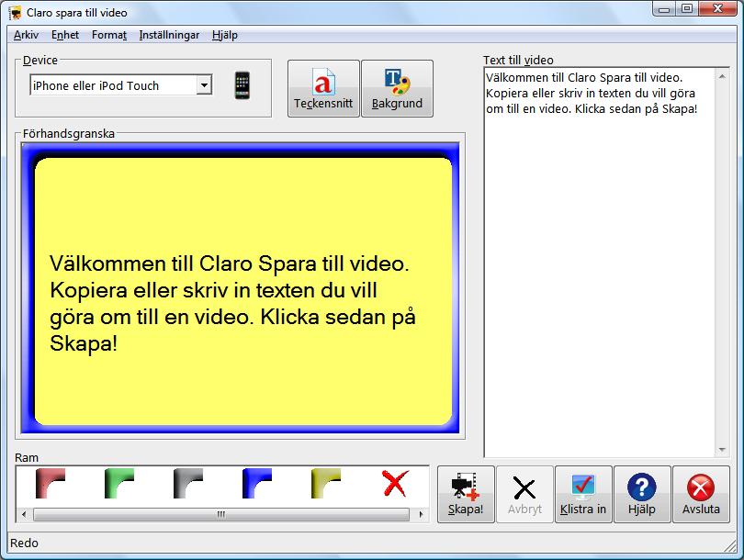
Task: Click the Ram horizontal scrollbar thumb
Action: [x=221, y=514]
